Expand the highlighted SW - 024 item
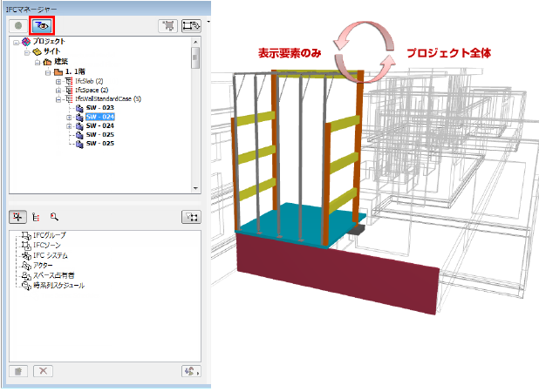539x392 pixels. (x=69, y=118)
